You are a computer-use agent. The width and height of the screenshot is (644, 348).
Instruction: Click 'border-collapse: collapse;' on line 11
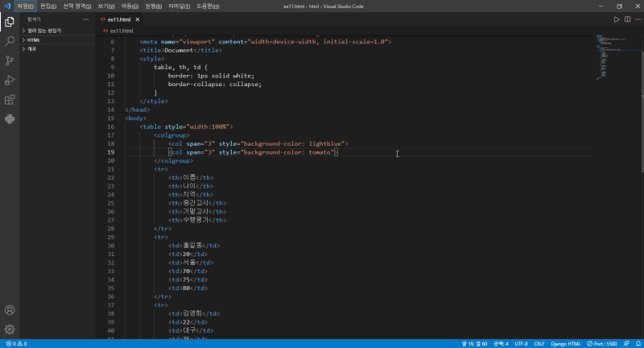point(214,85)
